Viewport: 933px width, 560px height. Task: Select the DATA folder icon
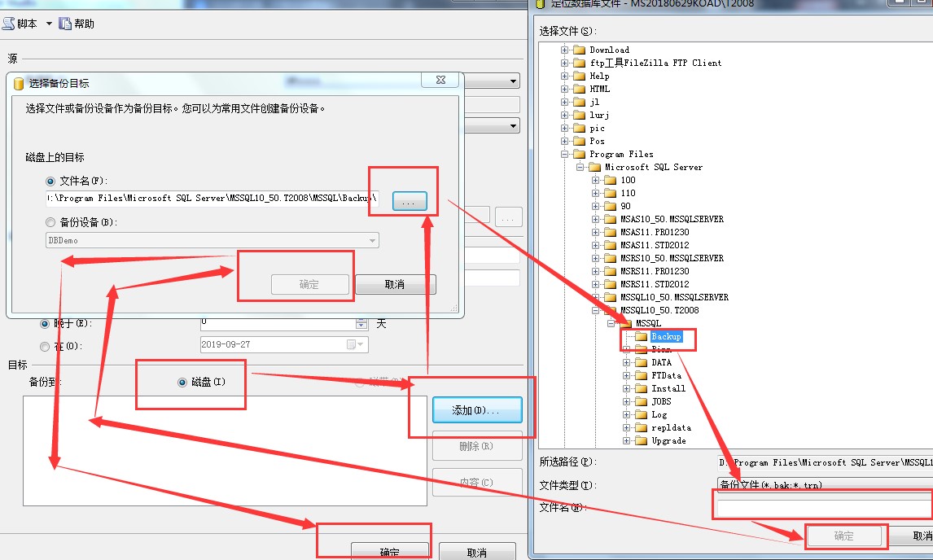[642, 363]
